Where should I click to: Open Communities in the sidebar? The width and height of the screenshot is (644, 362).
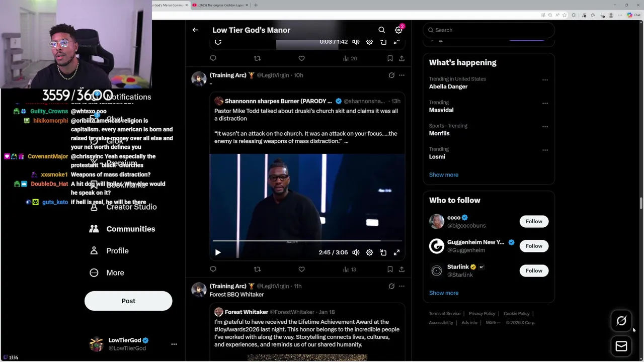pyautogui.click(x=122, y=229)
